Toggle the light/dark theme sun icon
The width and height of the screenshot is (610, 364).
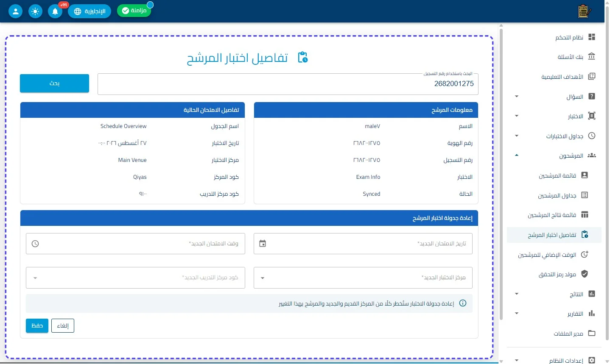35,11
